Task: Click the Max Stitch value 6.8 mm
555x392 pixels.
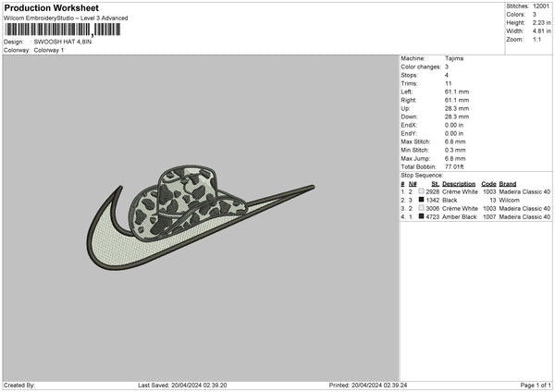Action: pyautogui.click(x=455, y=141)
